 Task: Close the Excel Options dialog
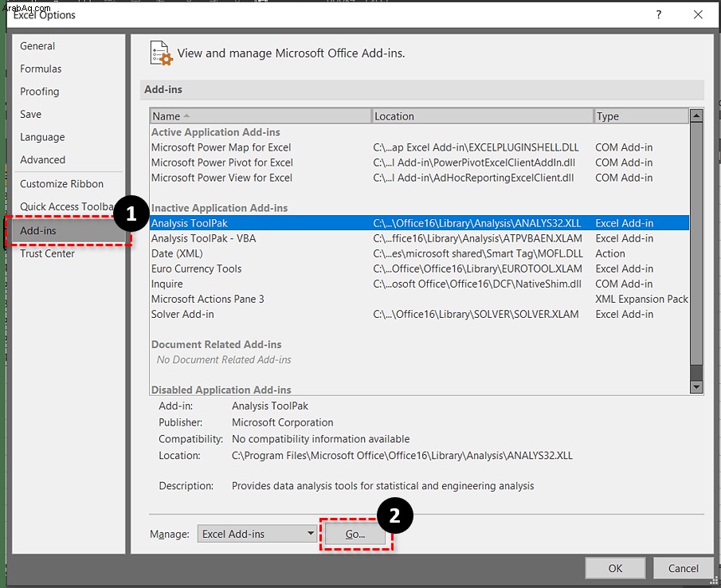point(698,14)
